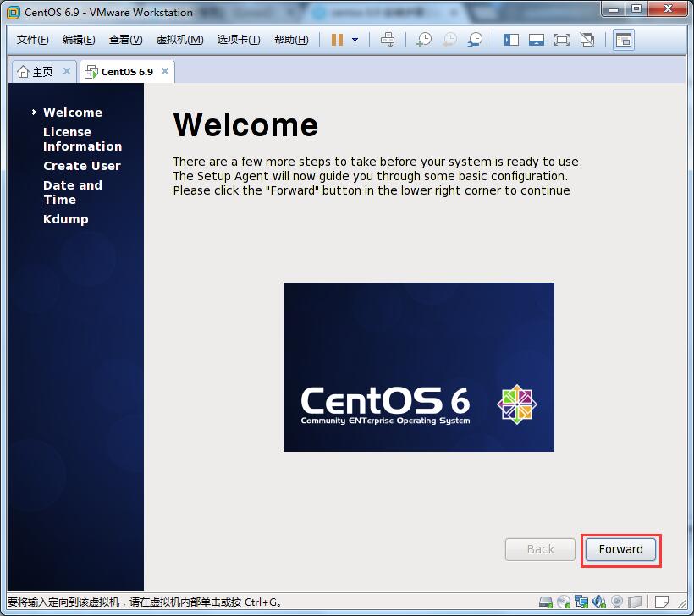
Task: Select License Information step in sidebar
Action: point(82,139)
